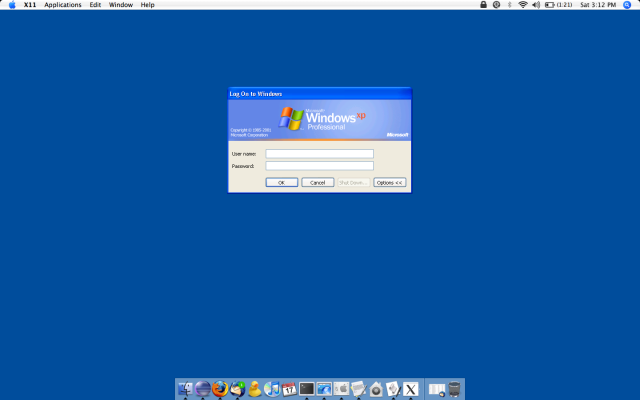This screenshot has height=400, width=640.
Task: Launch Cyberduck yellow duck dock icon
Action: pos(254,389)
